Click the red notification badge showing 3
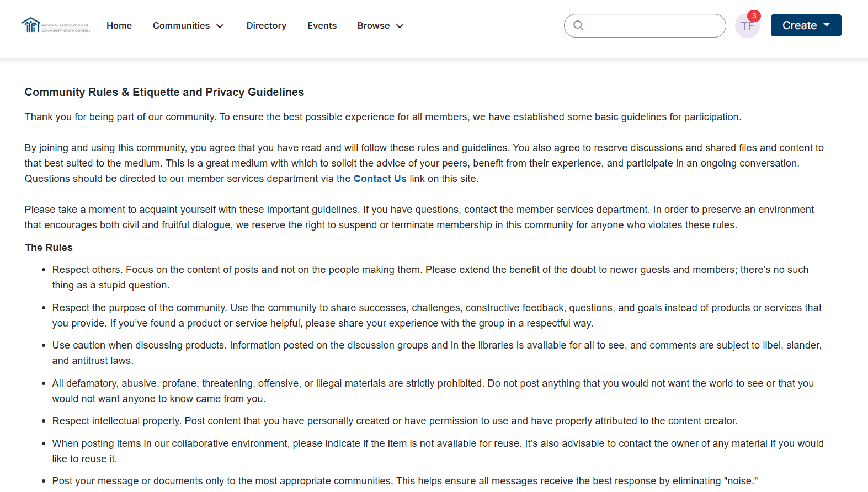 click(754, 16)
